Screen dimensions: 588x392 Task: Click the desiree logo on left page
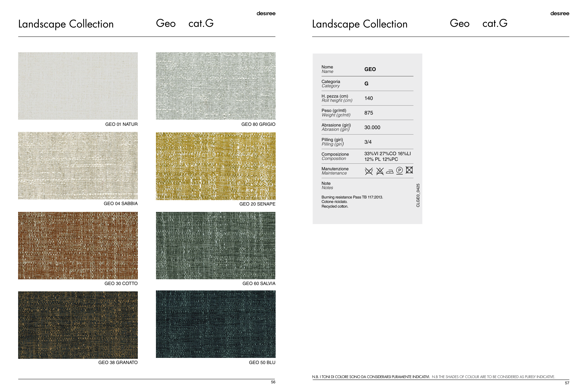[266, 13]
